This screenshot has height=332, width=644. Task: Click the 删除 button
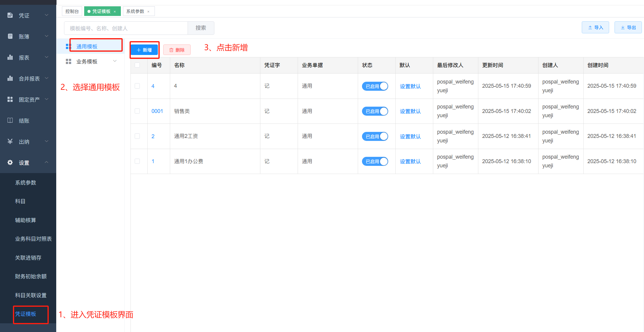[x=177, y=50]
